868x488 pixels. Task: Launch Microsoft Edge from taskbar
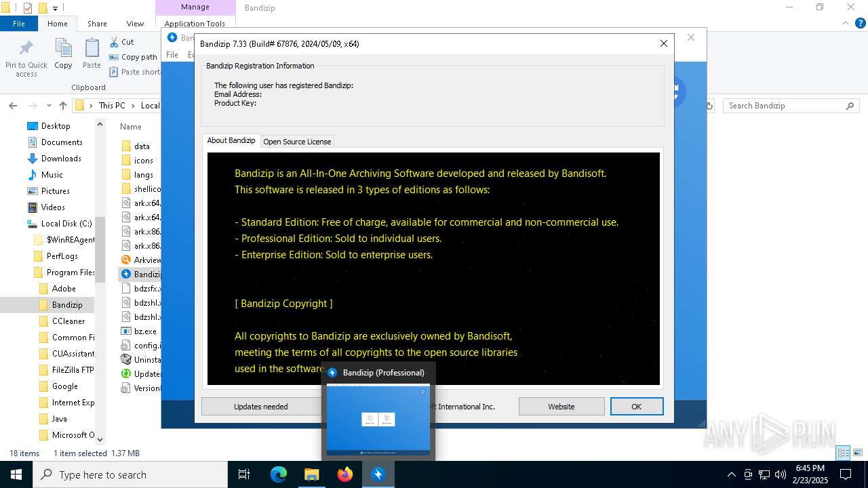click(279, 474)
